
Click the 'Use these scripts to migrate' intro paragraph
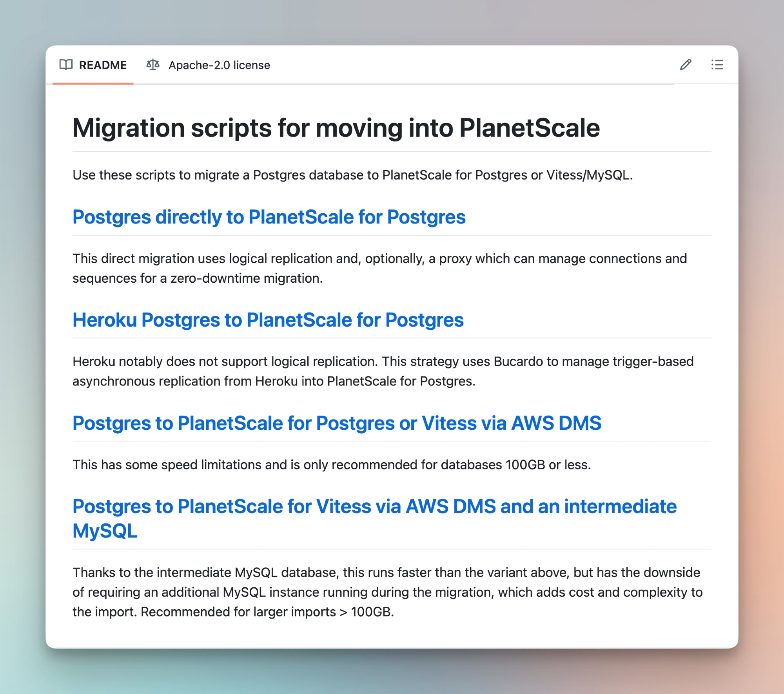(x=352, y=175)
